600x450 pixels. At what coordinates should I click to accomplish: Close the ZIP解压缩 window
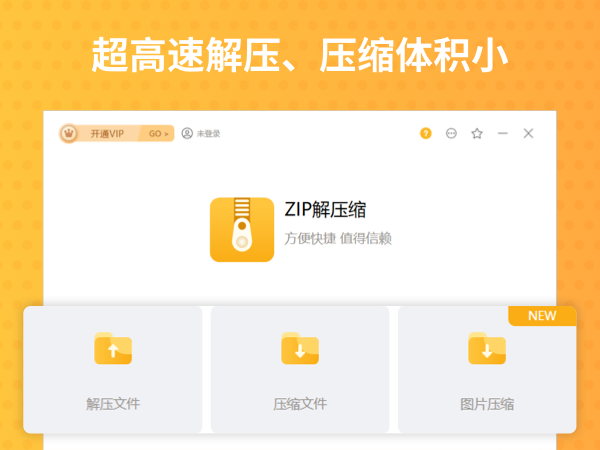point(529,133)
